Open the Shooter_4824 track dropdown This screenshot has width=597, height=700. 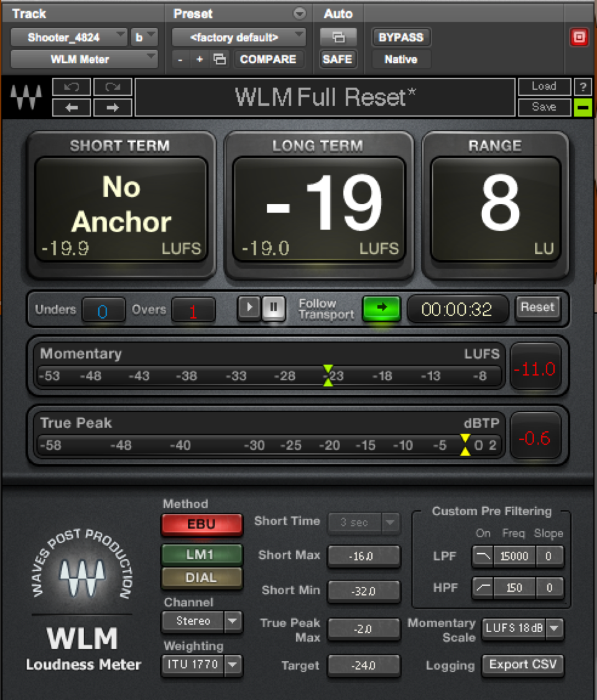point(68,37)
